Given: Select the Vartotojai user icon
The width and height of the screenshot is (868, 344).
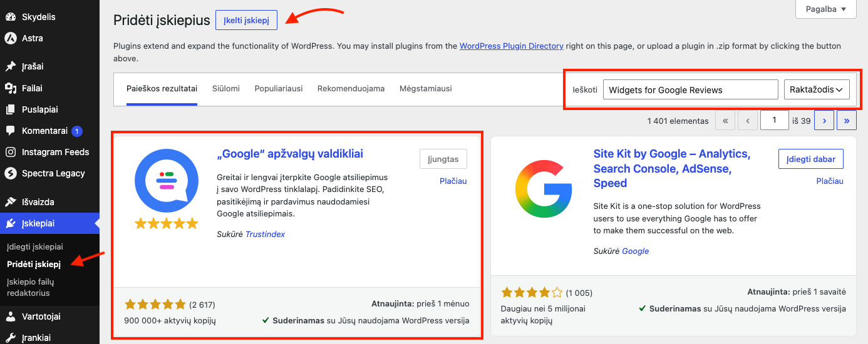Looking at the screenshot, I should point(11,316).
